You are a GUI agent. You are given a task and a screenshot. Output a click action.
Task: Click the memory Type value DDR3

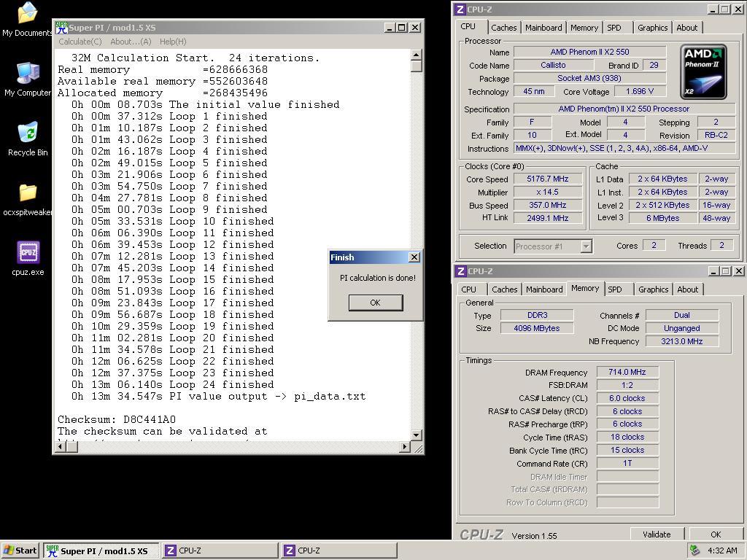pos(538,315)
